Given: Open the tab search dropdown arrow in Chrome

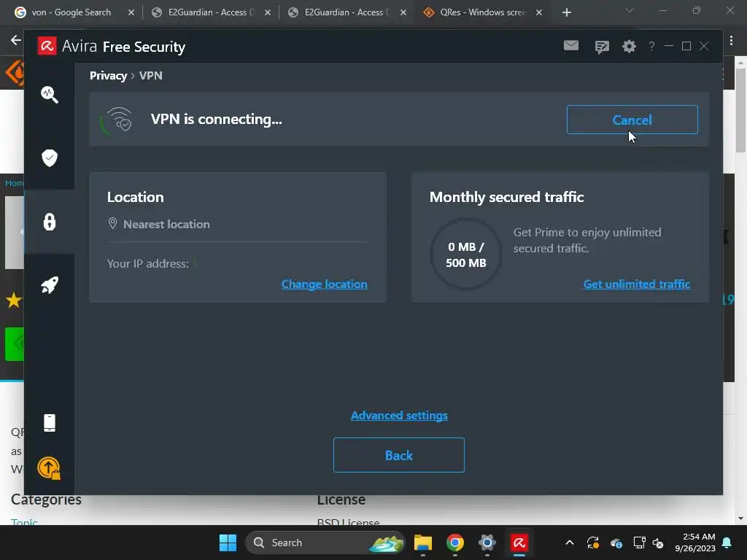Looking at the screenshot, I should click(x=630, y=10).
